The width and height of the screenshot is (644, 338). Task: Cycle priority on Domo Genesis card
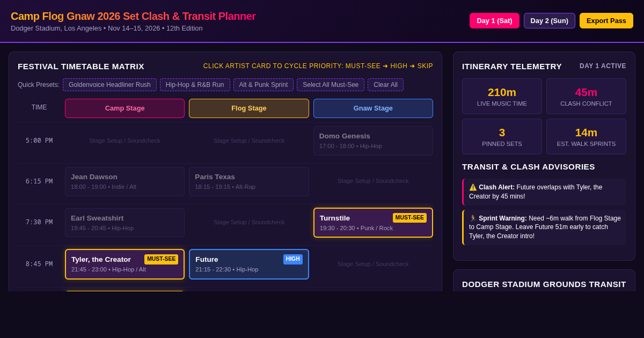point(373,141)
